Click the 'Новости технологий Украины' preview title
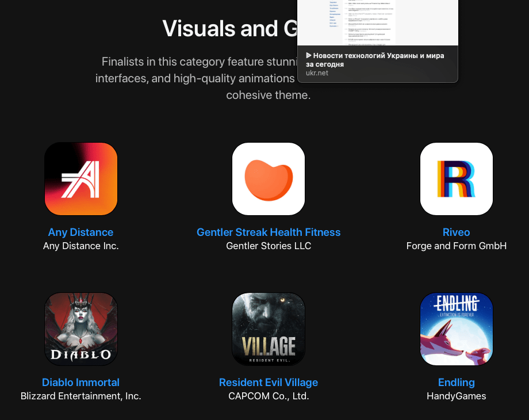Image resolution: width=529 pixels, height=420 pixels. (375, 60)
